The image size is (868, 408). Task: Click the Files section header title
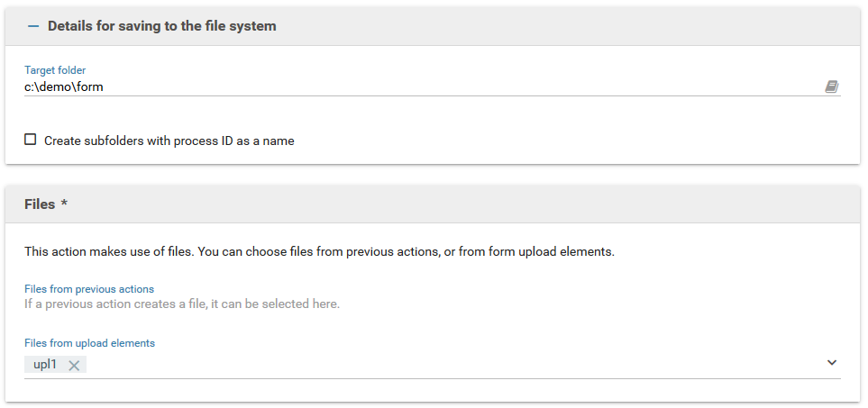[x=40, y=204]
